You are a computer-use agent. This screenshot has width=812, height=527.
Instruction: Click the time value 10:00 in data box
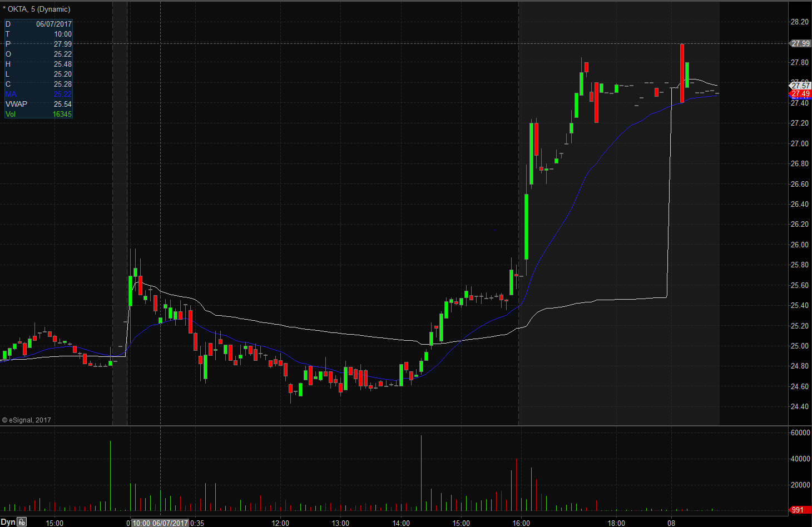click(63, 34)
